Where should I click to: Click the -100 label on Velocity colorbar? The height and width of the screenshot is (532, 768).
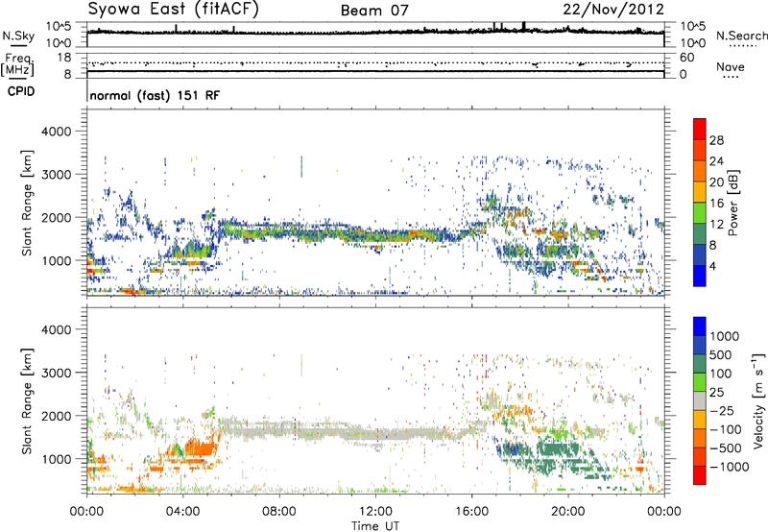point(726,429)
